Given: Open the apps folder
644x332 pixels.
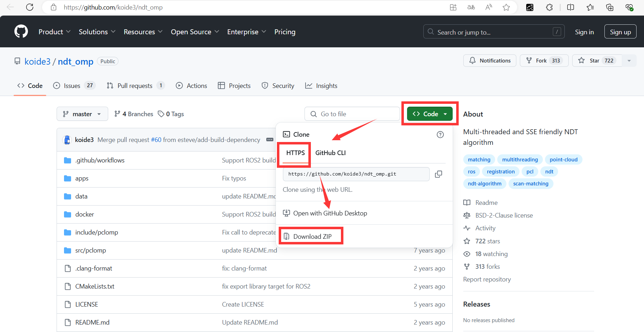Looking at the screenshot, I should pyautogui.click(x=82, y=178).
